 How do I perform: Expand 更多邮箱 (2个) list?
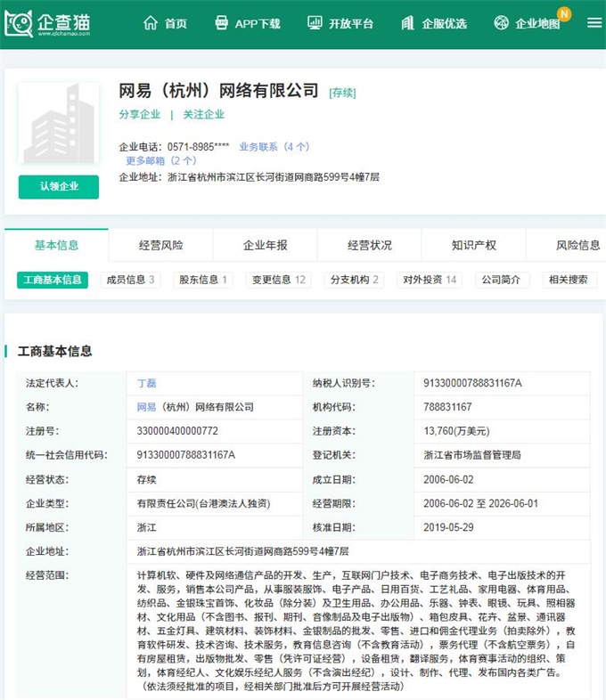point(160,161)
